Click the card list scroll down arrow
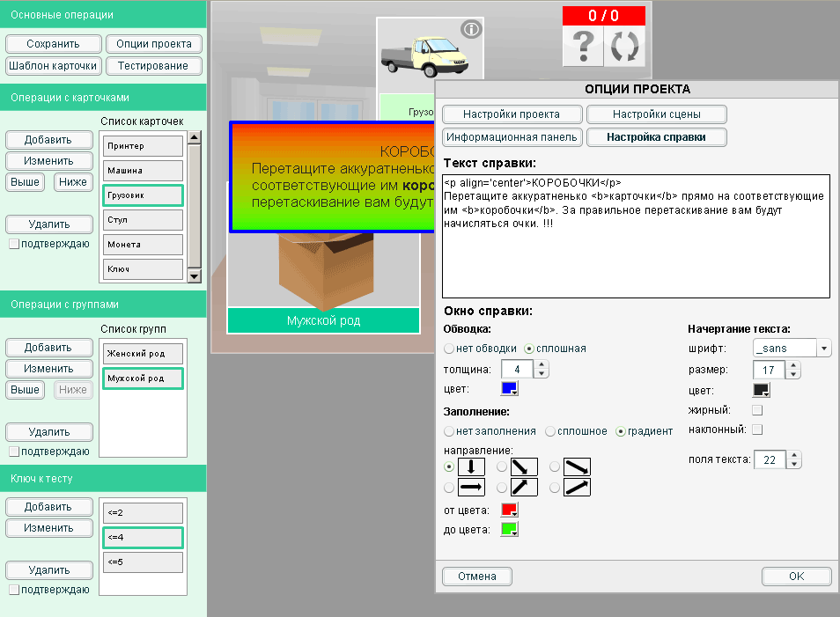This screenshot has width=840, height=617. coord(195,276)
